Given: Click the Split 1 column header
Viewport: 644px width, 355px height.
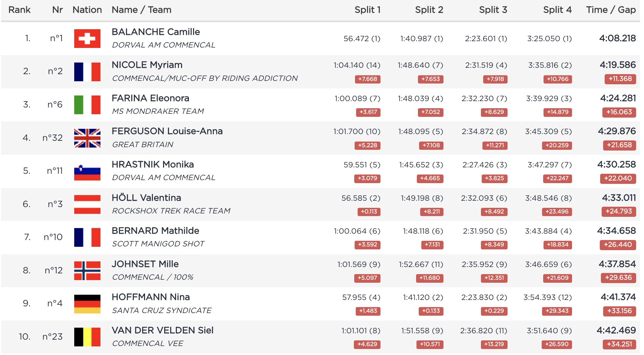Looking at the screenshot, I should [367, 10].
